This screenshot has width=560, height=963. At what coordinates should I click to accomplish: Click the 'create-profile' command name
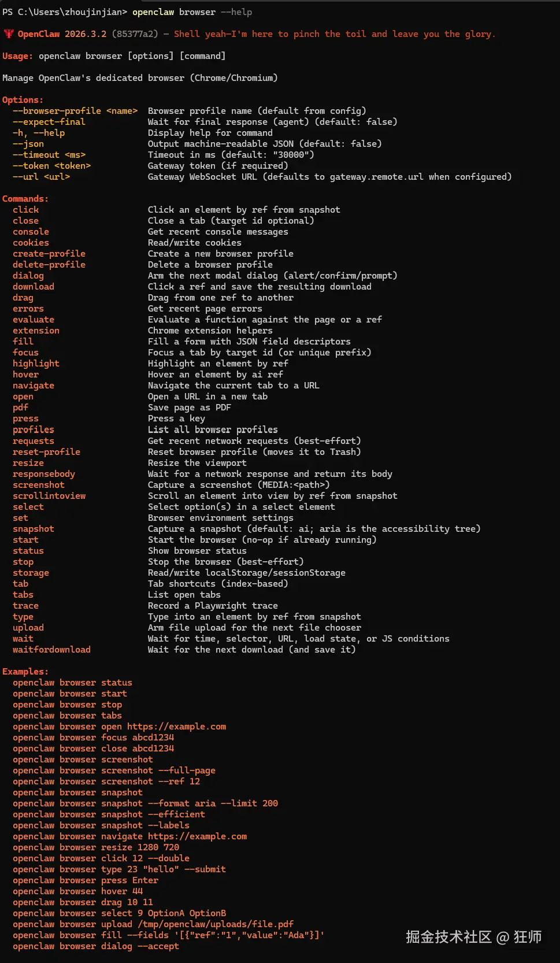[49, 254]
